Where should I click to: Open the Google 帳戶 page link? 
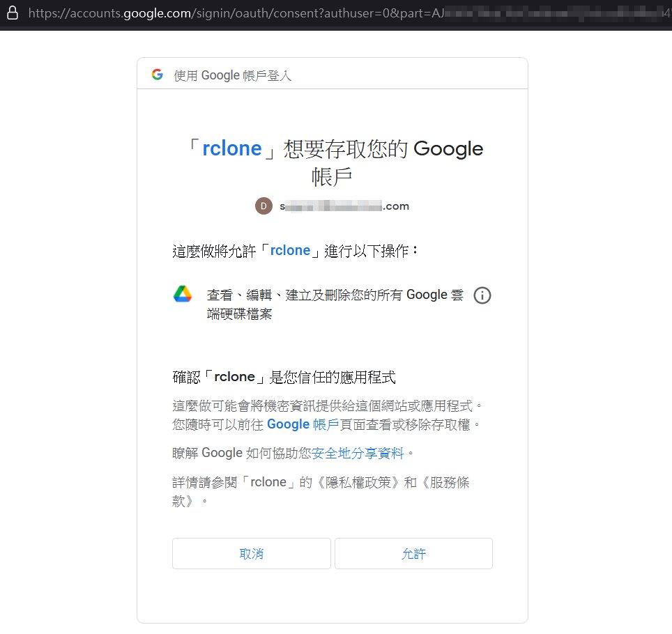[x=303, y=424]
